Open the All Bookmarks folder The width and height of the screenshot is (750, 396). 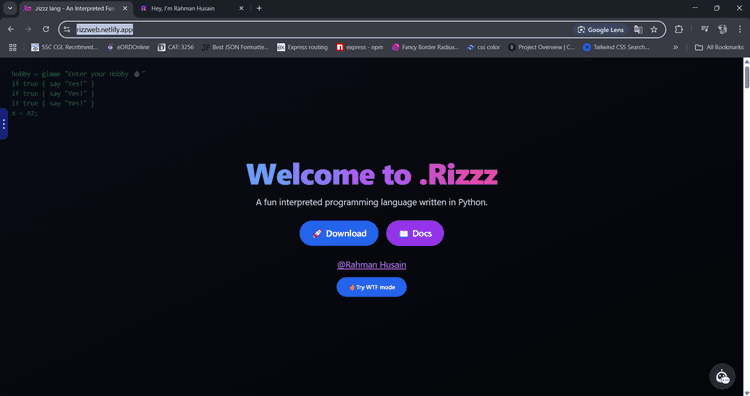pos(719,47)
